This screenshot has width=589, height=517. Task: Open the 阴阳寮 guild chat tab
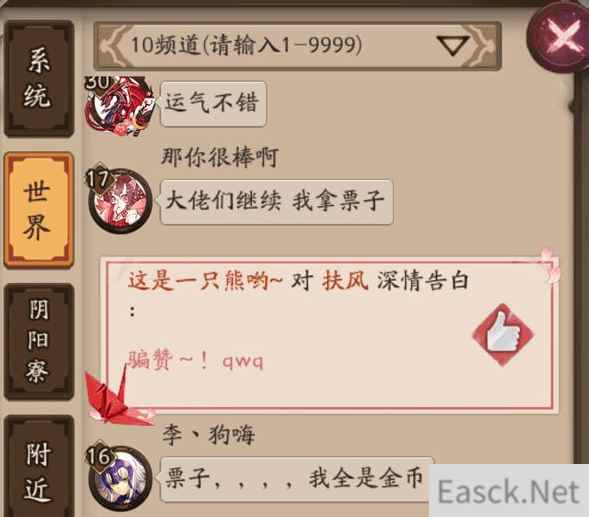(39, 342)
